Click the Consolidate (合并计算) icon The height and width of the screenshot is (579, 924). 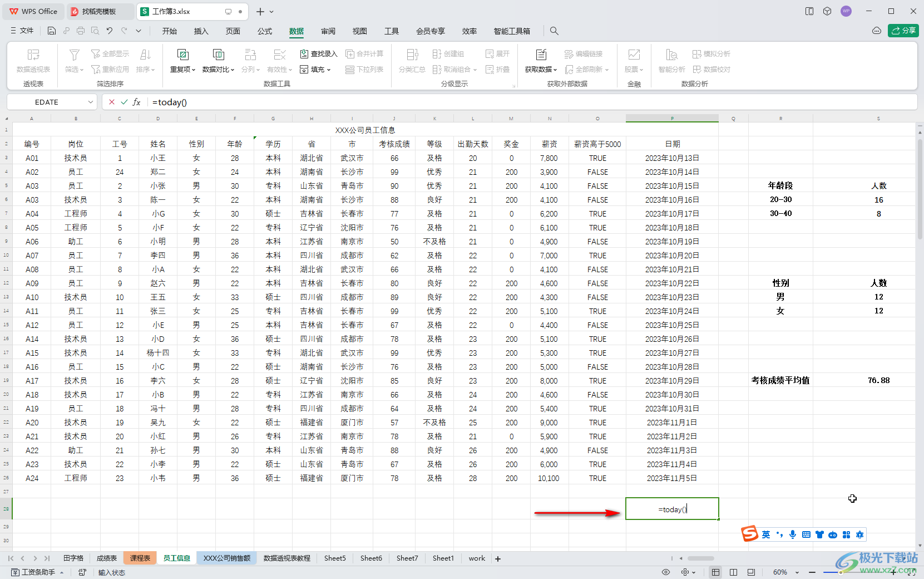(x=350, y=54)
